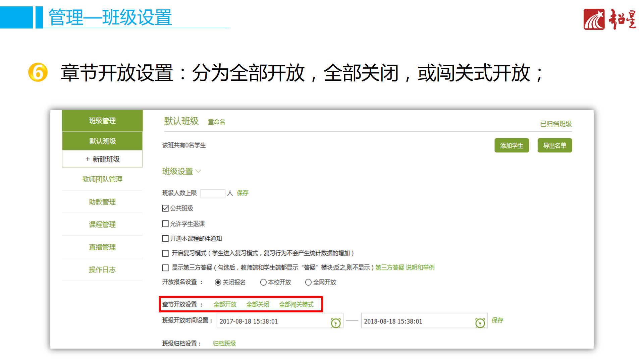Check 显示第三方答疑 option
644x362 pixels.
pyautogui.click(x=165, y=268)
